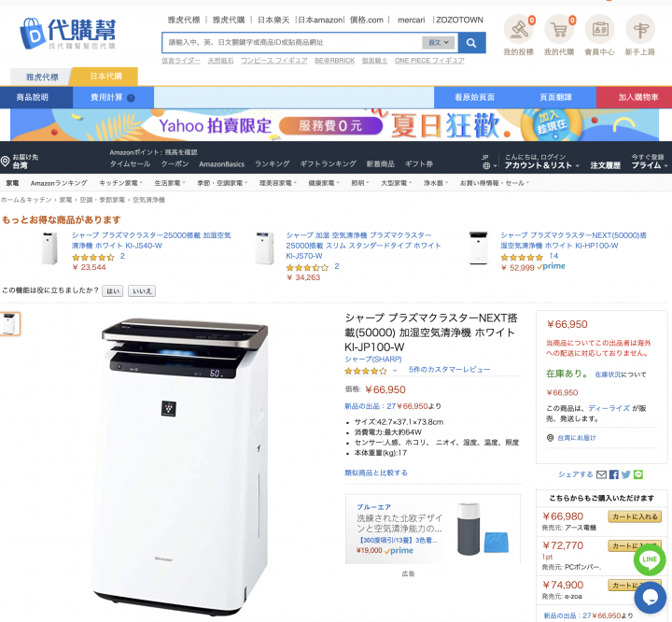Screen dimensions: 672x622
Task: Share product via Facebook icon
Action: pos(614,474)
